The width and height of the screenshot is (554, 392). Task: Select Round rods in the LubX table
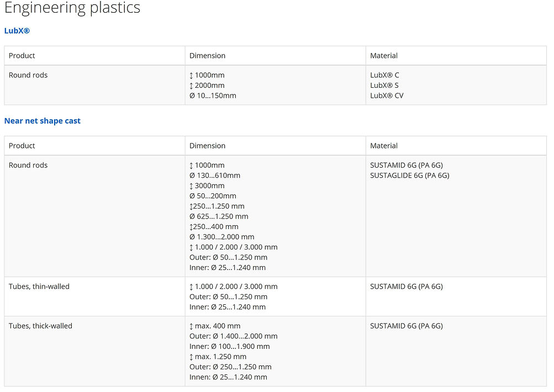[x=28, y=75]
